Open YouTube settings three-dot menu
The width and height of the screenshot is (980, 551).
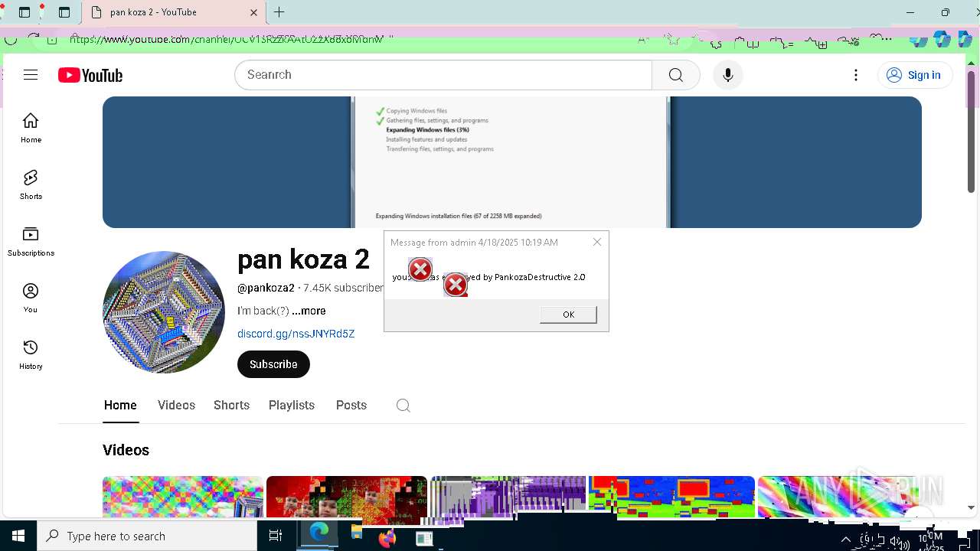pos(856,75)
